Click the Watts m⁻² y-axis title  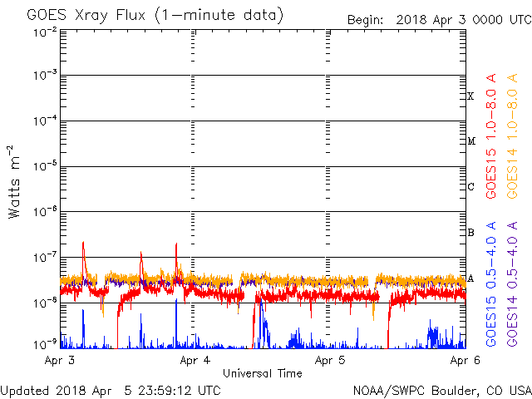point(14,183)
